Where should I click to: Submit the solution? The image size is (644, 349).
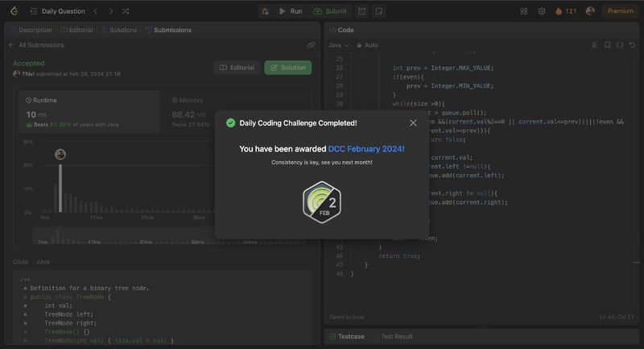[330, 11]
